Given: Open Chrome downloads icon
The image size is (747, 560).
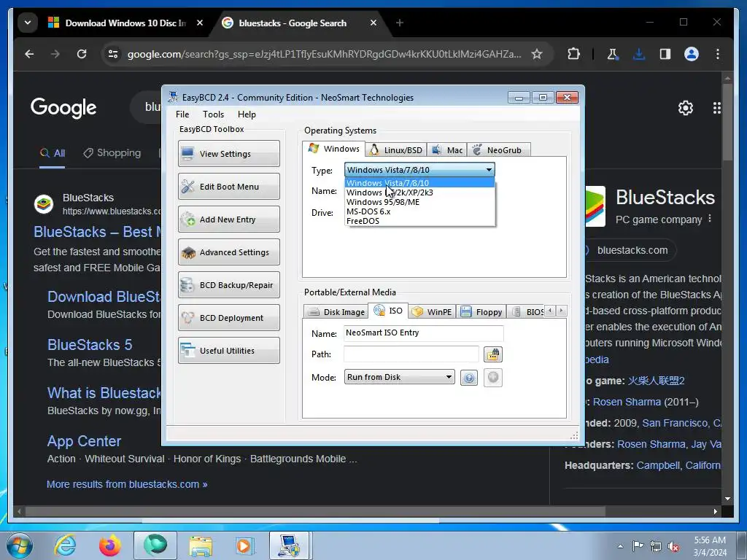Looking at the screenshot, I should [639, 54].
